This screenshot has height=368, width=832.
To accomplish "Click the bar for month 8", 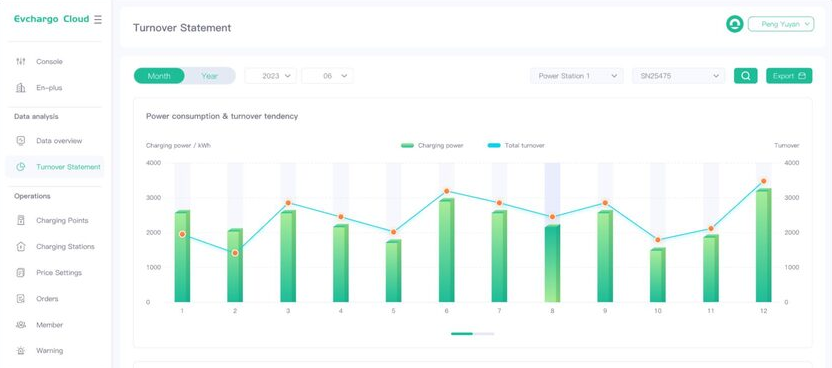I will [552, 264].
